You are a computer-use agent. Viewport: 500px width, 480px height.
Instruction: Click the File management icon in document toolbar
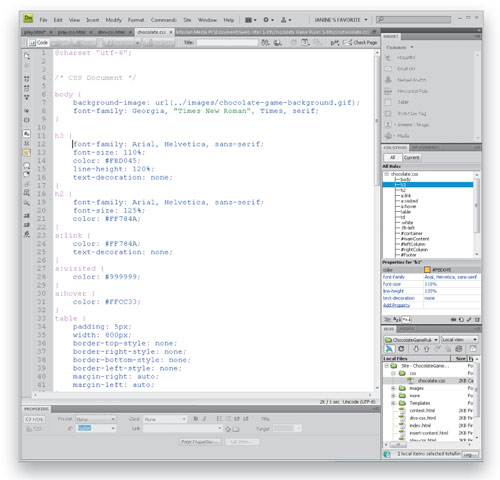click(265, 43)
